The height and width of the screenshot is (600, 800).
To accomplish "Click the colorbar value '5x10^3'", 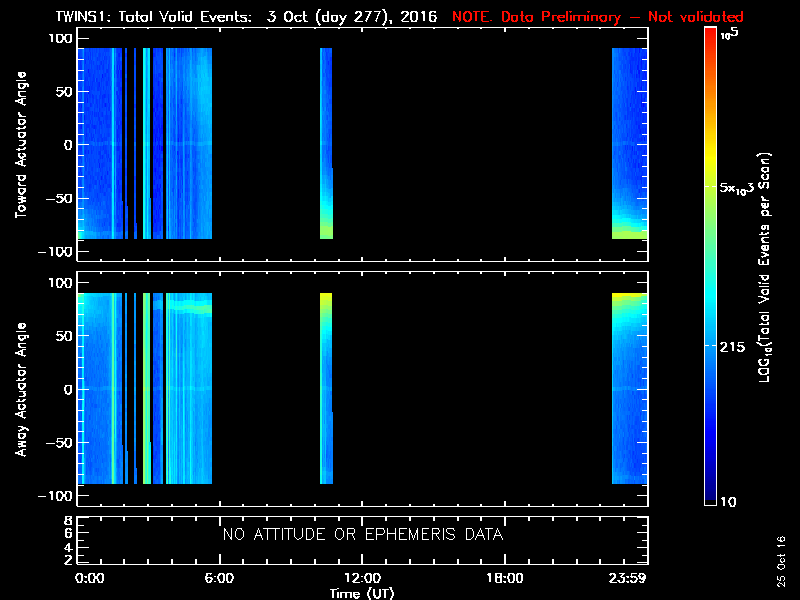I will (x=737, y=188).
